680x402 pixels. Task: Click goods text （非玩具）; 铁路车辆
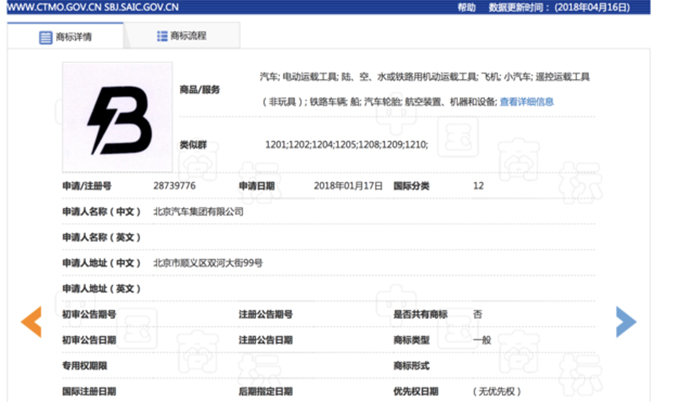[304, 102]
